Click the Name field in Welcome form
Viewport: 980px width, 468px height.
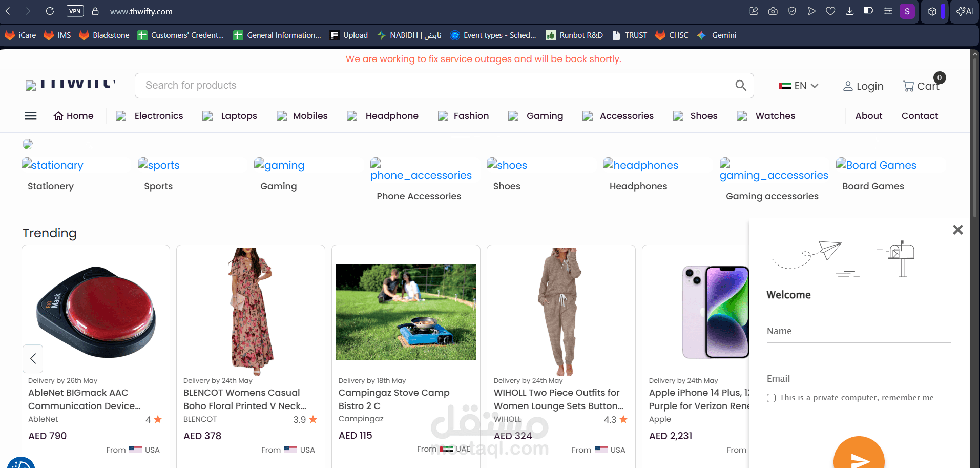[x=859, y=332]
